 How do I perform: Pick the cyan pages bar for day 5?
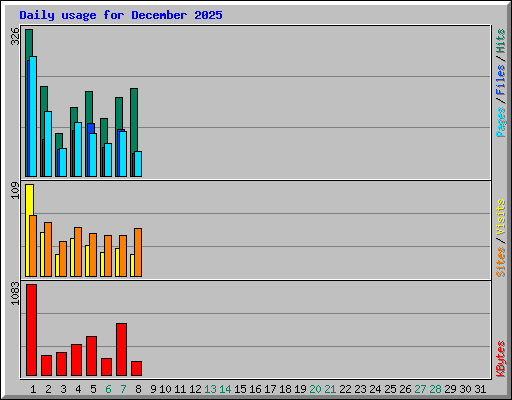93,155
